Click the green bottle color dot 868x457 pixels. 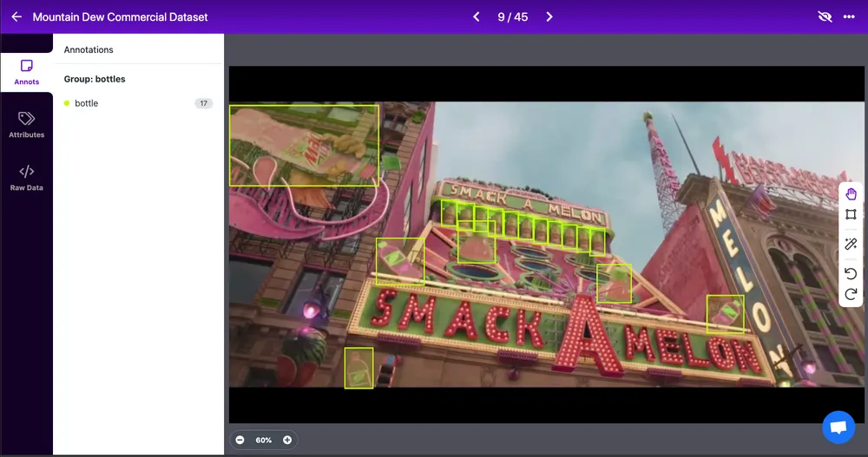[x=67, y=103]
